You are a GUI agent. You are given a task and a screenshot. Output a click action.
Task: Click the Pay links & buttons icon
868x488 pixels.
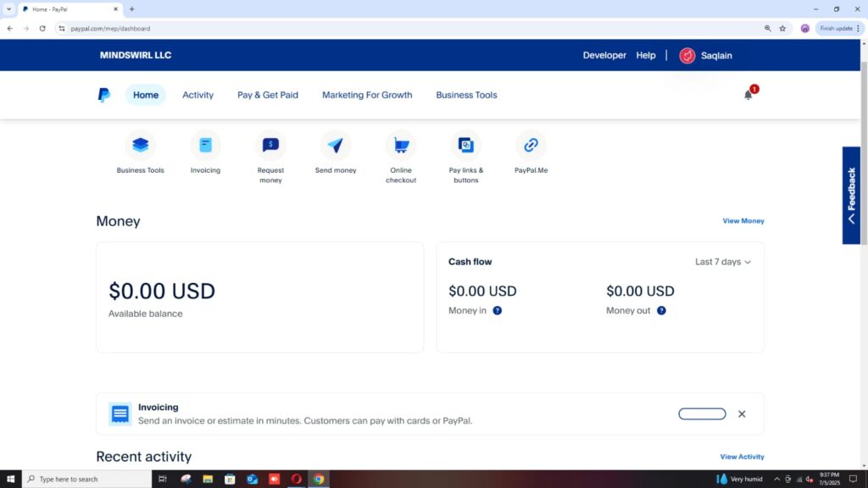point(465,146)
